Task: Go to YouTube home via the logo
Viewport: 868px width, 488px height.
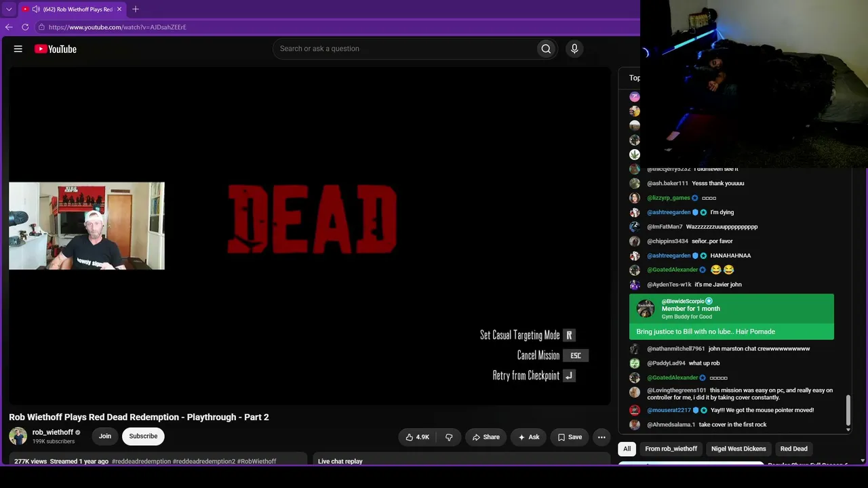Action: [56, 49]
